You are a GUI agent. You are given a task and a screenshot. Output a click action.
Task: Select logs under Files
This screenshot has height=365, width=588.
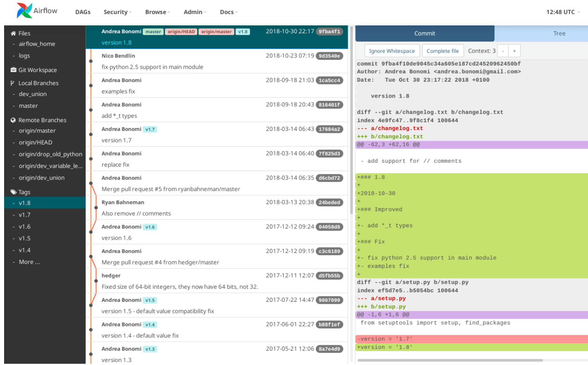(x=24, y=56)
